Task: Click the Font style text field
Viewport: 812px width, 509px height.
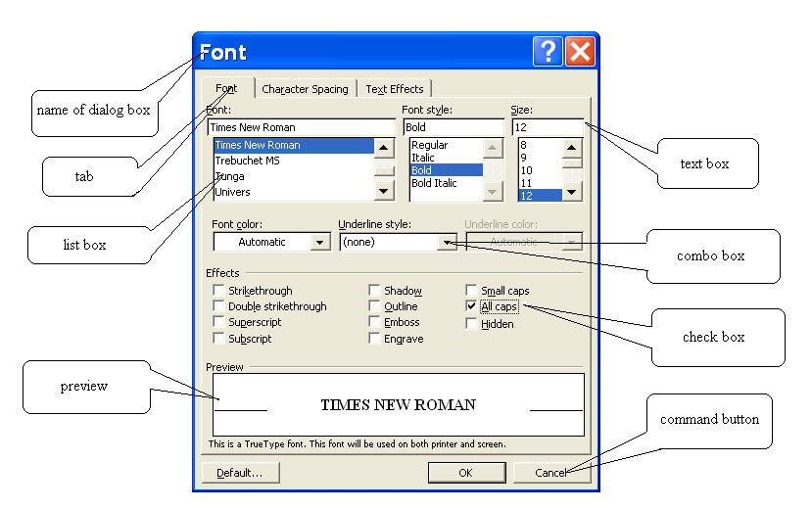Action: [x=454, y=127]
